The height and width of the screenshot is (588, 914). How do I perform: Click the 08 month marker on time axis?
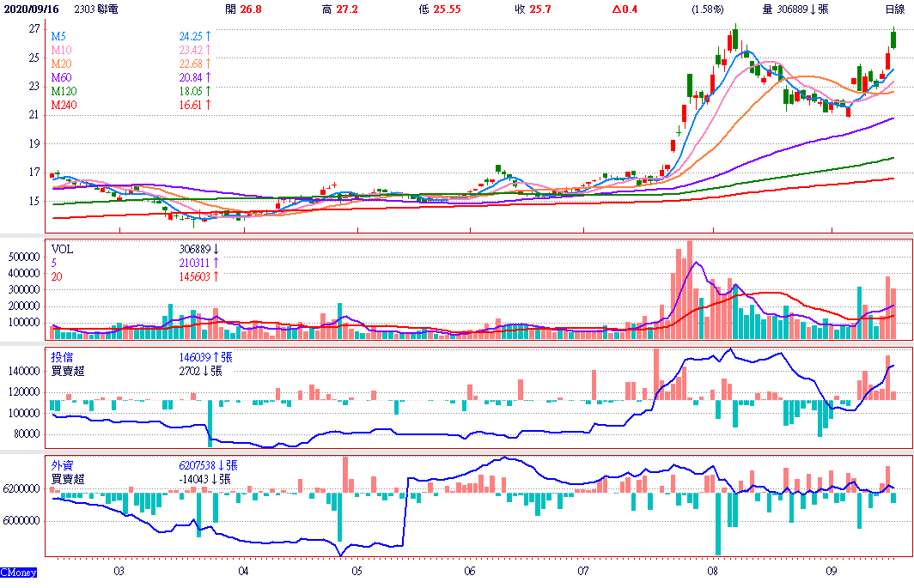(713, 571)
